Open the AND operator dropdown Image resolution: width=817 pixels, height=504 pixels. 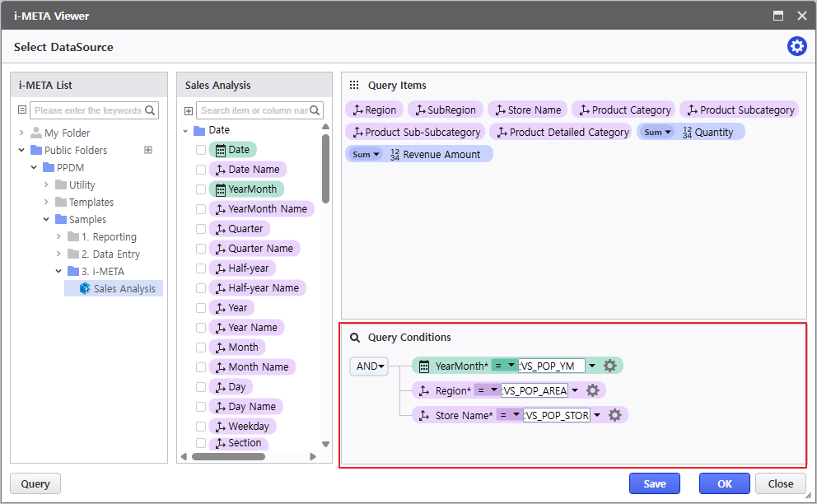click(x=369, y=366)
